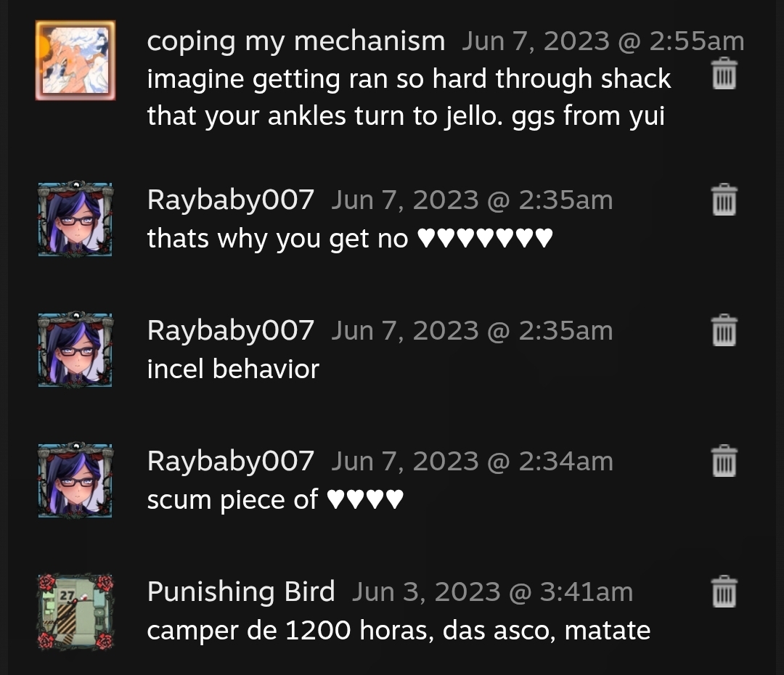Open the Punishing Bird profile name
784x675 pixels.
coord(241,592)
